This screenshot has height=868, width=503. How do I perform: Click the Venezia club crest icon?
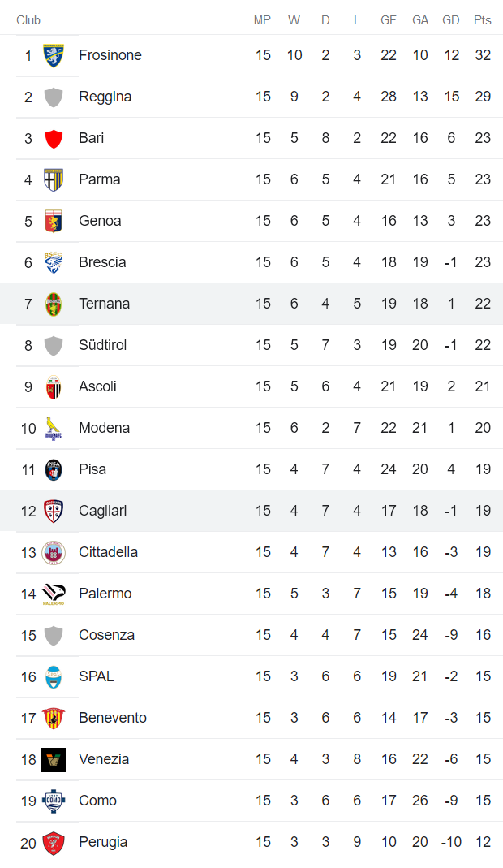pos(54,759)
